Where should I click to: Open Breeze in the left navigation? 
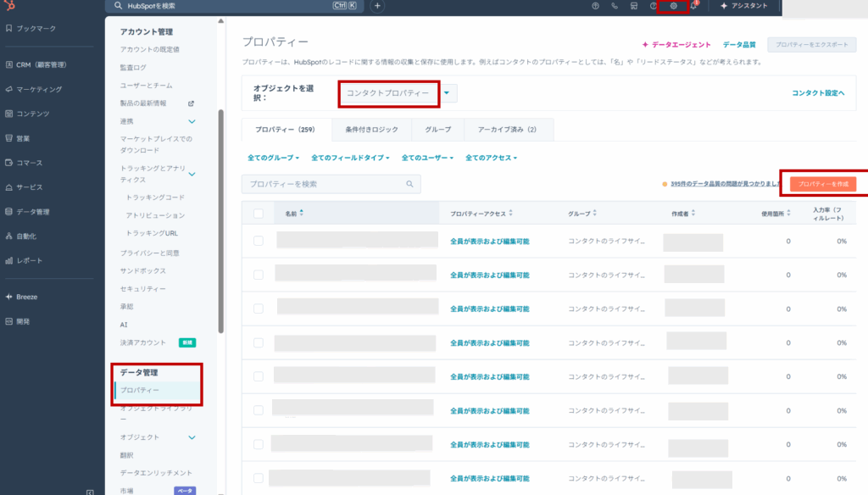(x=27, y=297)
